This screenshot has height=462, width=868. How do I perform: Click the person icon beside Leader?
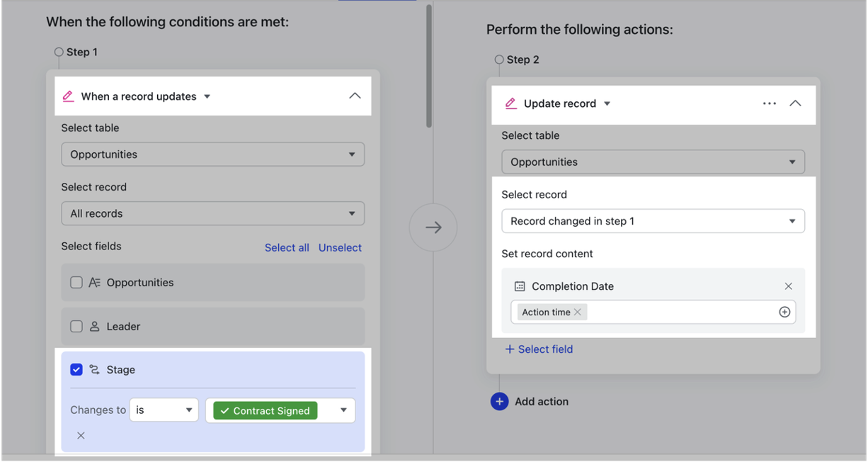click(95, 327)
